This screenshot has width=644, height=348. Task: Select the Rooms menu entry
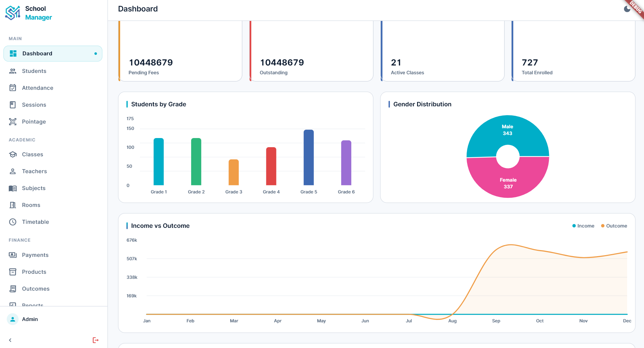click(x=53, y=205)
